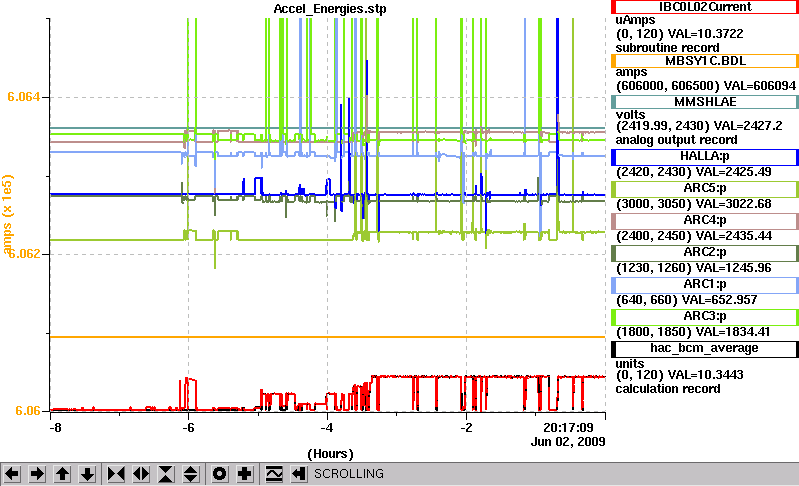Select the MBSY1C.BDL curve label
799x486 pixels.
pos(705,61)
